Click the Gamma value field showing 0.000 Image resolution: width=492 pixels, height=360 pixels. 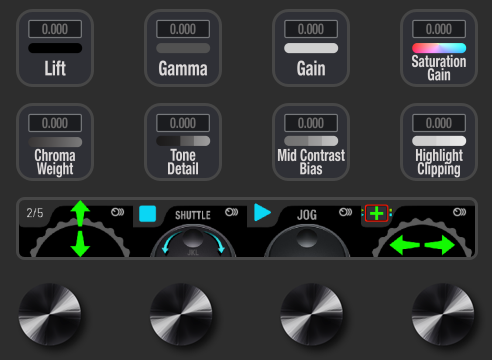coord(183,29)
